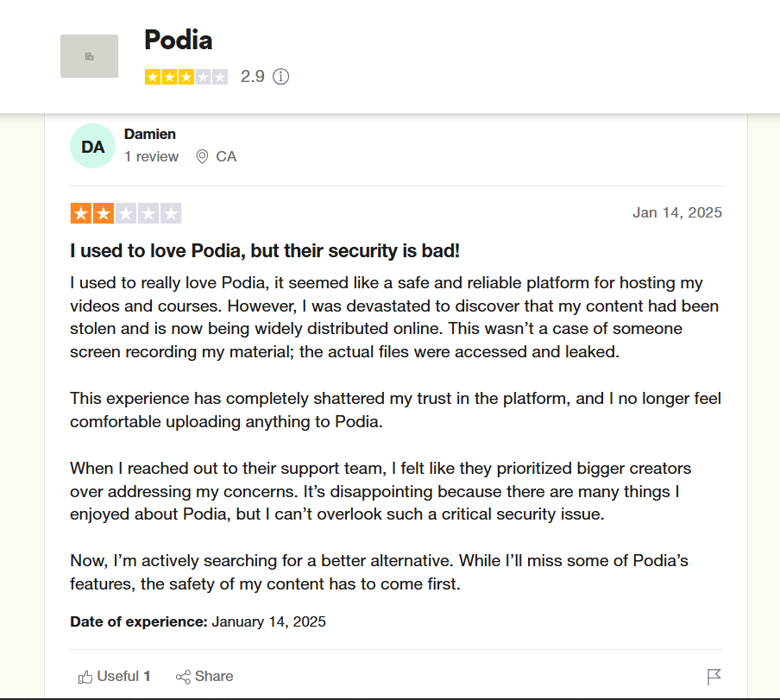Click the Jan 14, 2025 review date
The image size is (780, 700).
click(x=677, y=212)
